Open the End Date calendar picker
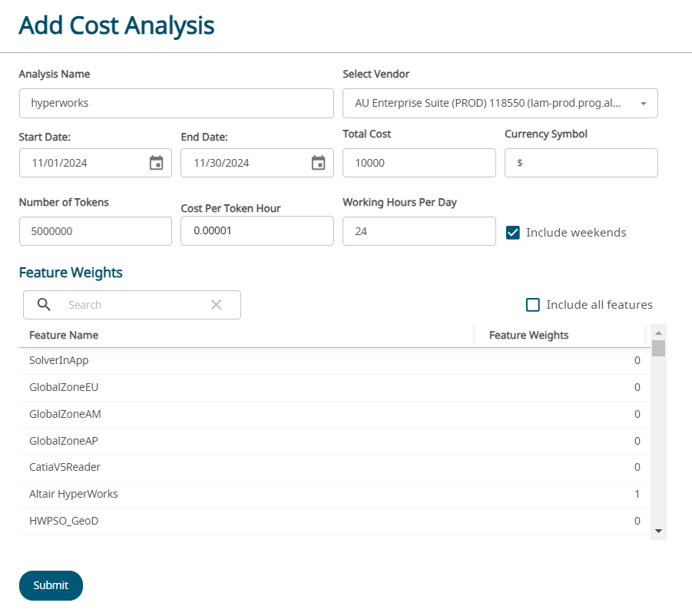 [318, 163]
